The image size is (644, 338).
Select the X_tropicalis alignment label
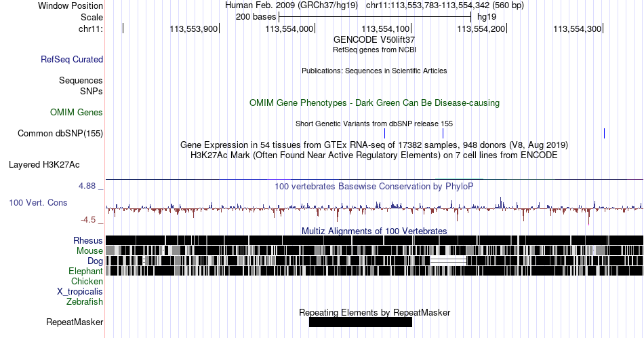pyautogui.click(x=80, y=292)
